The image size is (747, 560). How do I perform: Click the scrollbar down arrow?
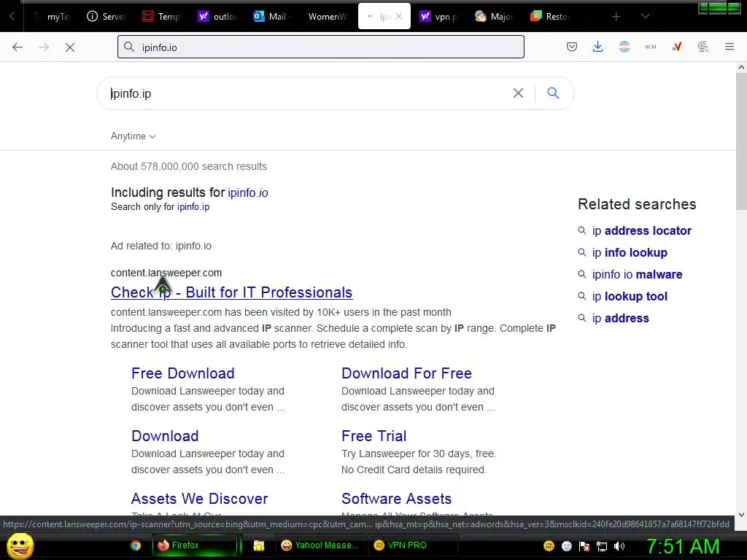741,515
